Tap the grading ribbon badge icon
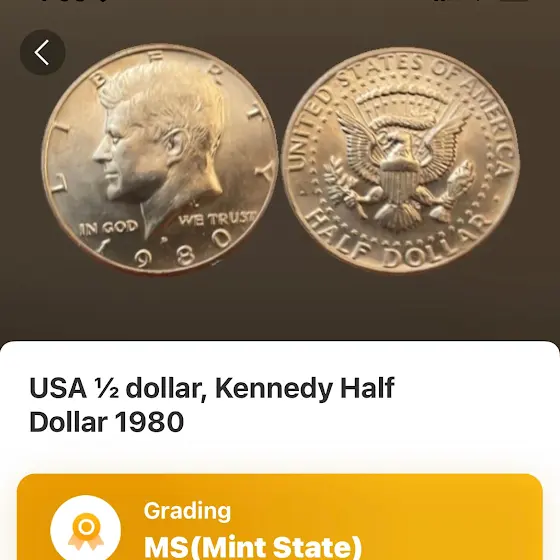 (x=86, y=531)
